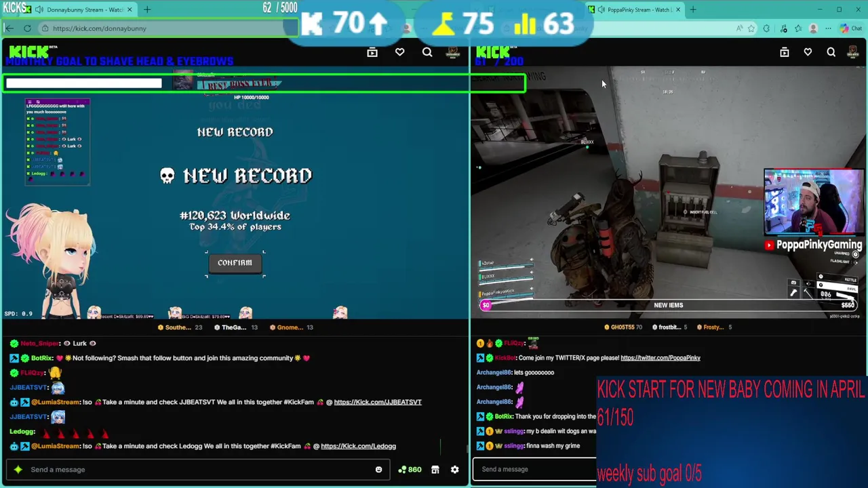Click the GH05T55 top gifter badge

pyautogui.click(x=623, y=327)
